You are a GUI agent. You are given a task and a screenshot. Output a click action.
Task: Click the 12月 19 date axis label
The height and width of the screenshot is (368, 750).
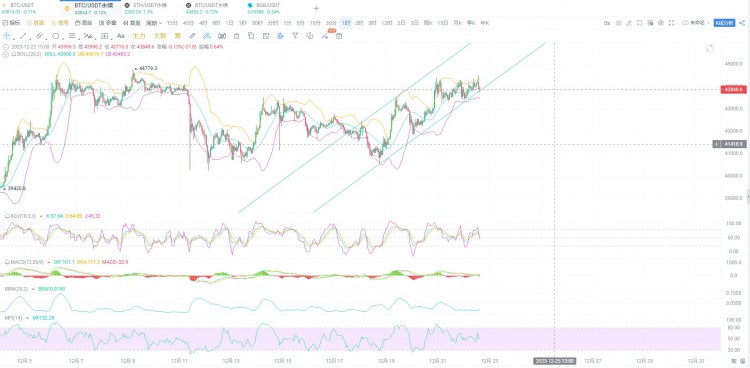pyautogui.click(x=385, y=361)
